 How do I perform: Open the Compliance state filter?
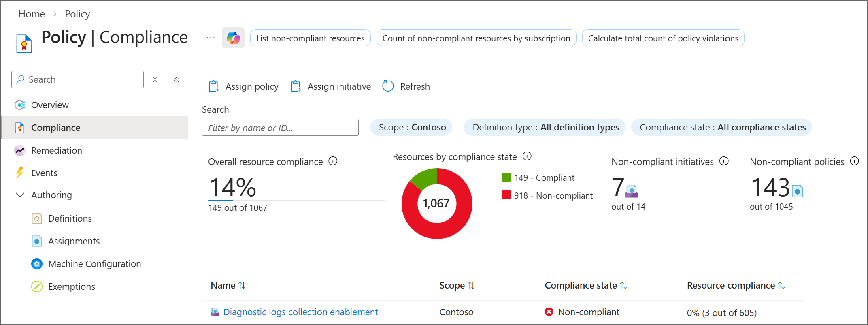721,127
